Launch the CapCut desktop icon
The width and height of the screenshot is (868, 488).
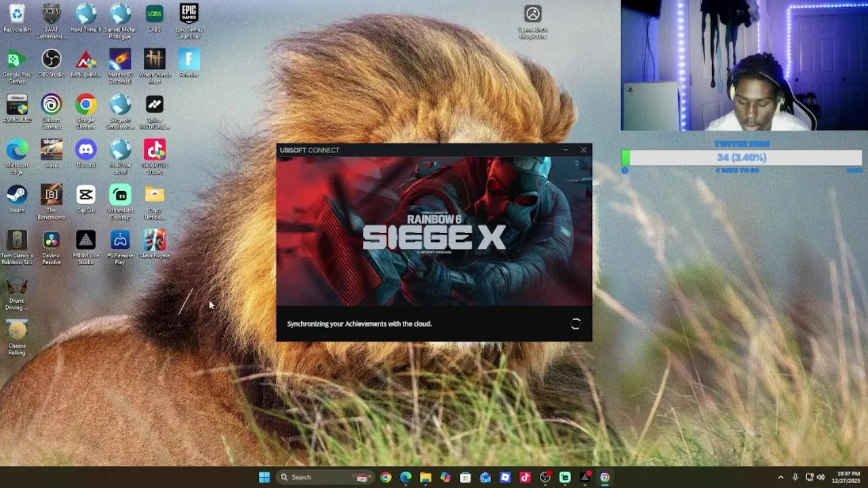86,199
